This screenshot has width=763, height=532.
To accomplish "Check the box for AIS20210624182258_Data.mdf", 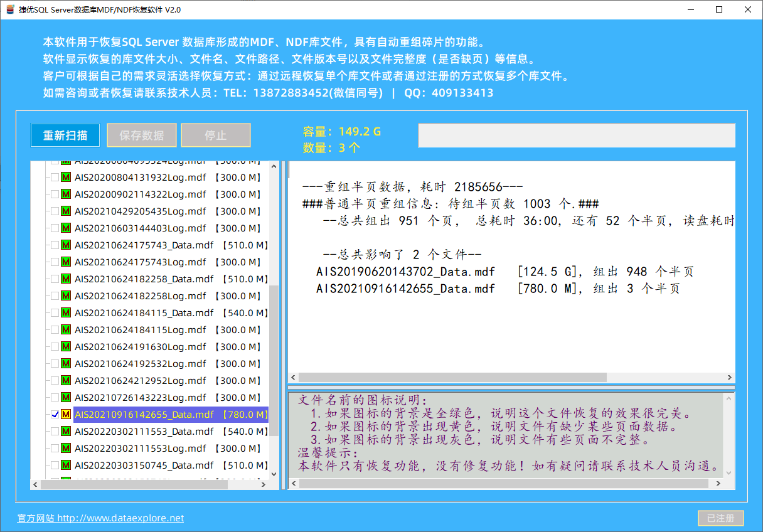I will point(55,279).
